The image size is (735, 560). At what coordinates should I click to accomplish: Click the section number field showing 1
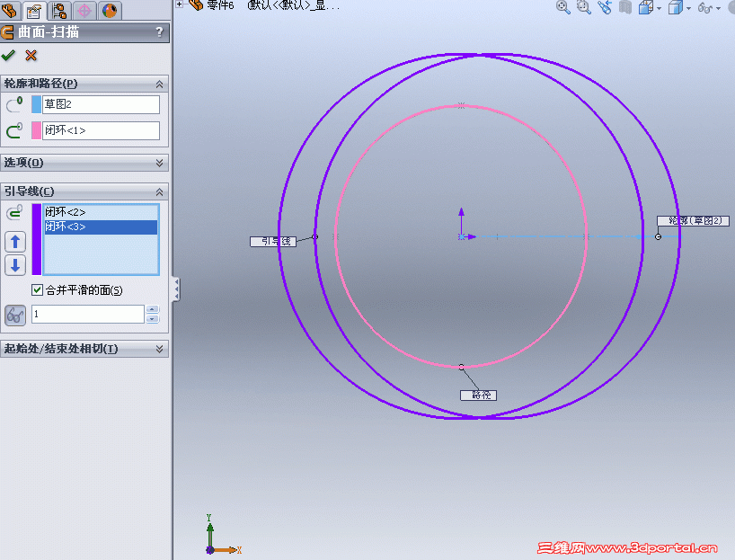click(88, 314)
